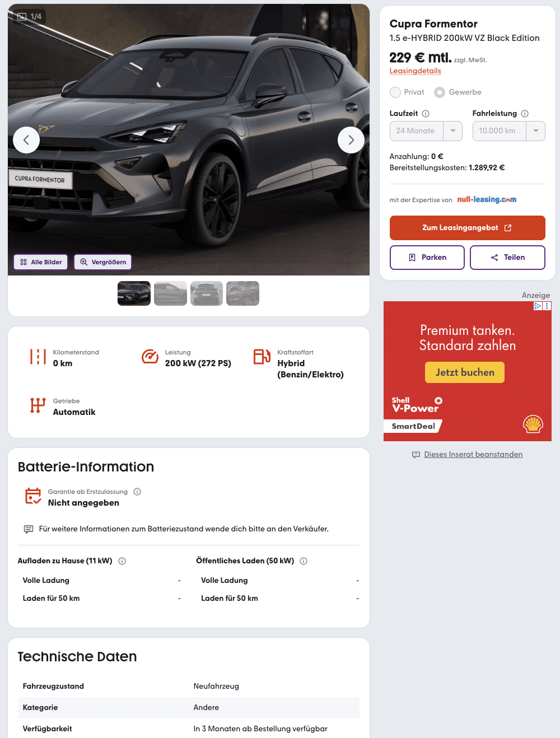The image size is (560, 738).
Task: Select the Gewerbe radio option
Action: tap(440, 92)
